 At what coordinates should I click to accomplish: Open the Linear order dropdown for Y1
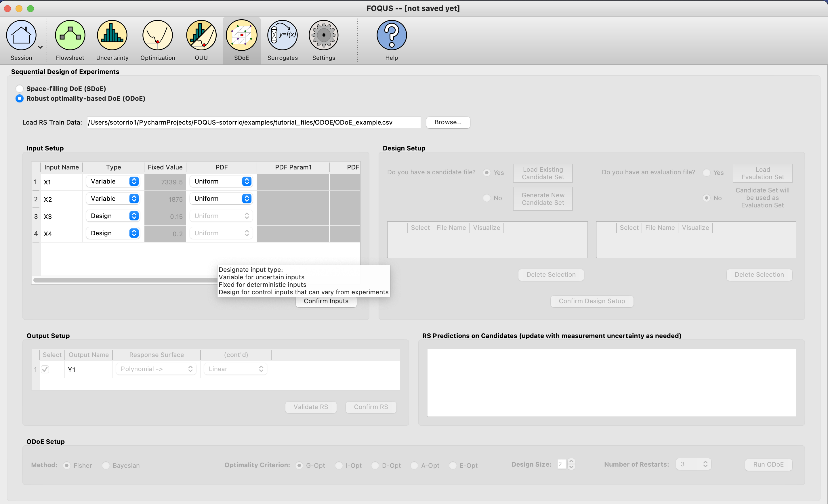click(235, 369)
